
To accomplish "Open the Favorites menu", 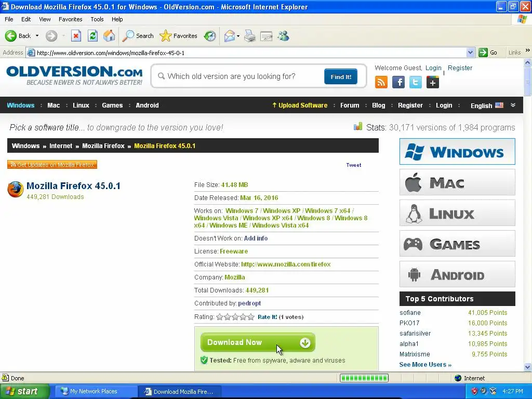I will (x=70, y=19).
